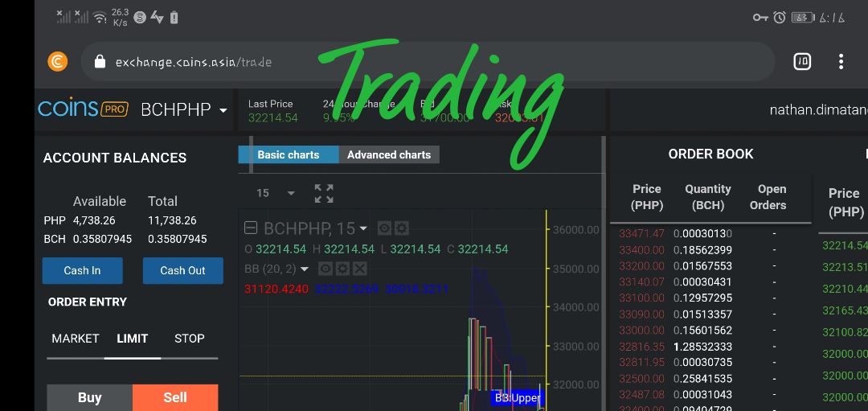Screen dimensions: 868x411
Task: Tap the battery status indicator
Action: click(x=803, y=18)
